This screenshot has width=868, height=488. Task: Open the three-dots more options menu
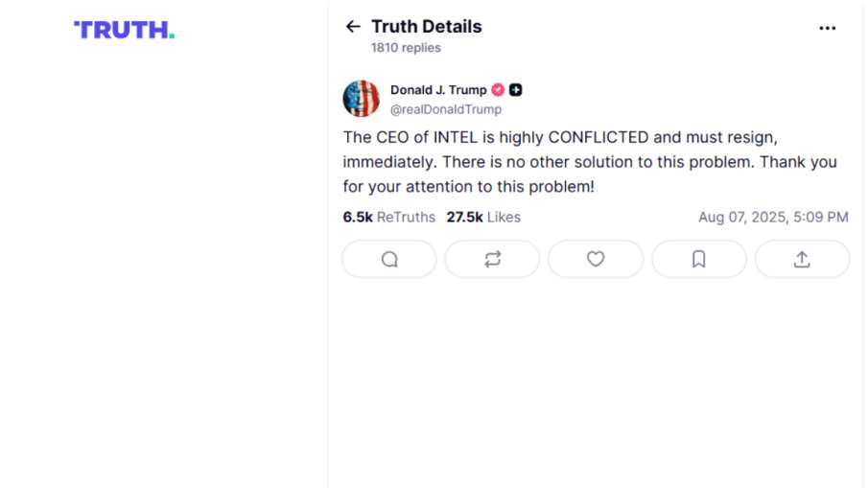pyautogui.click(x=827, y=28)
